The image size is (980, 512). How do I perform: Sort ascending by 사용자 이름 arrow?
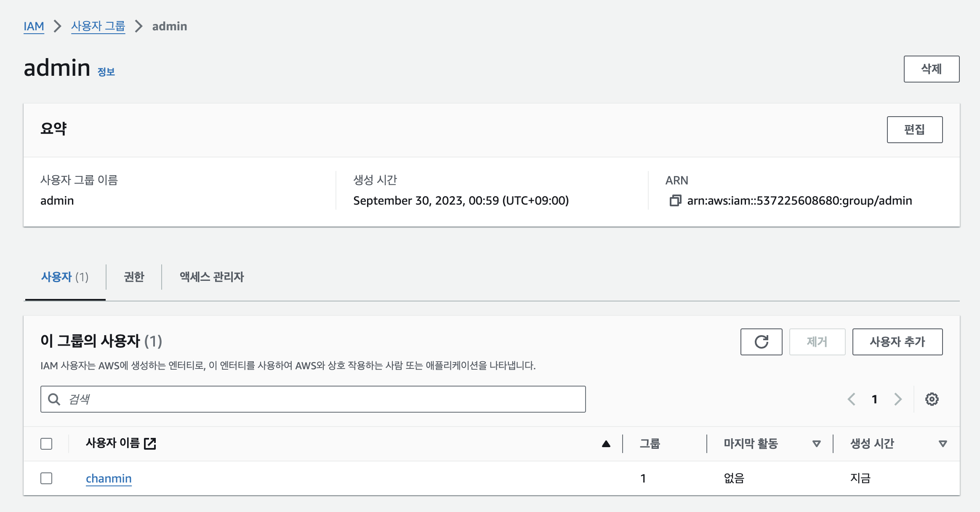[606, 444]
